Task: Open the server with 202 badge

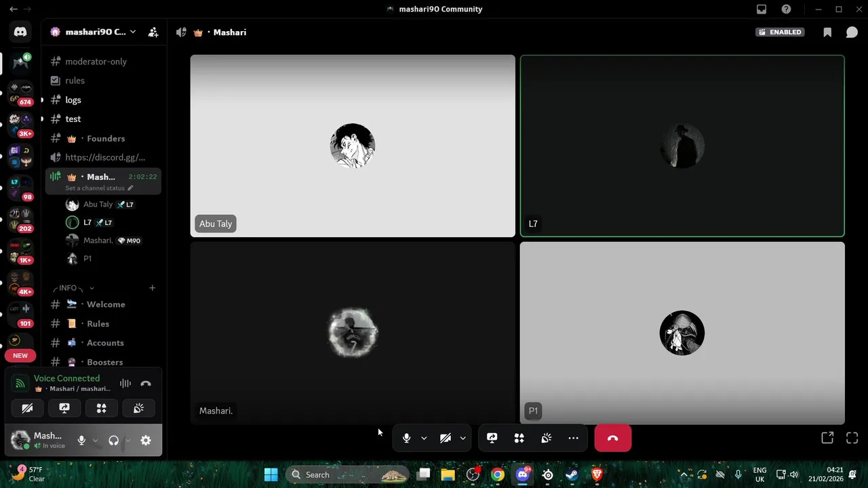Action: point(20,220)
